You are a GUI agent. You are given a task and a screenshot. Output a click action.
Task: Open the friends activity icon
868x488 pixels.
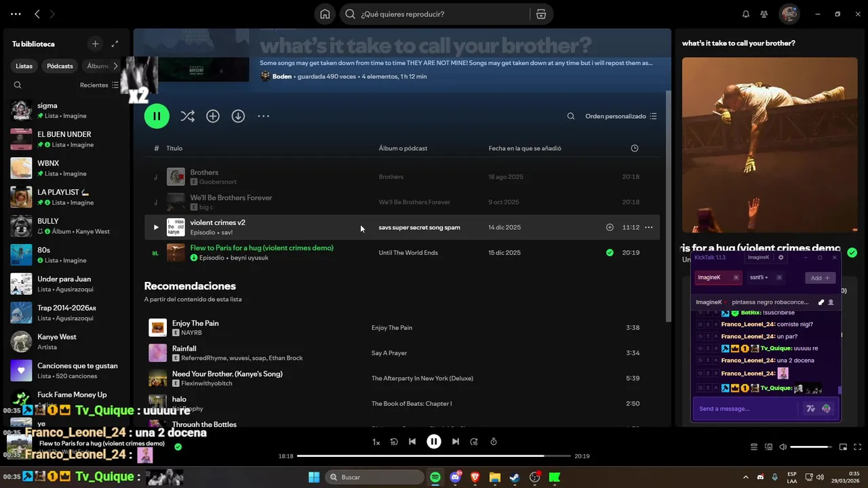coord(764,14)
